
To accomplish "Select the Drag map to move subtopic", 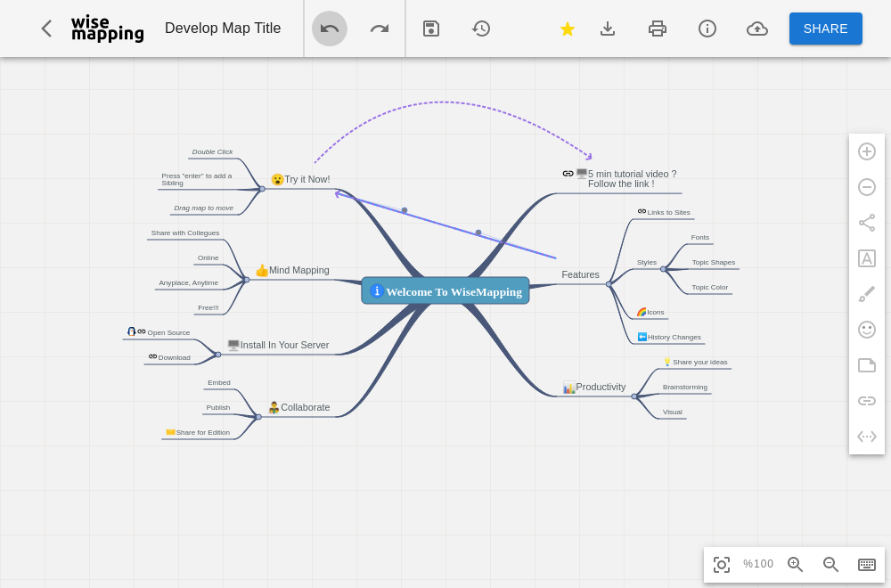I will click(x=203, y=208).
